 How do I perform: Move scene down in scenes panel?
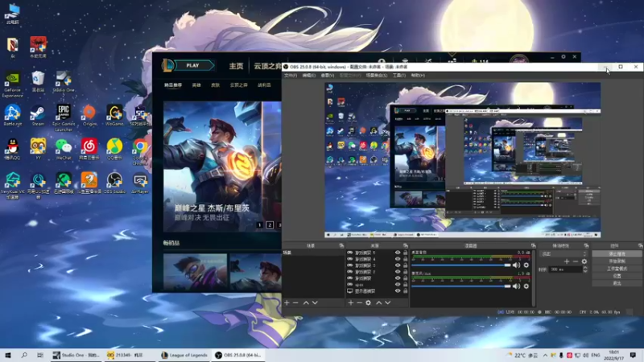click(x=315, y=303)
